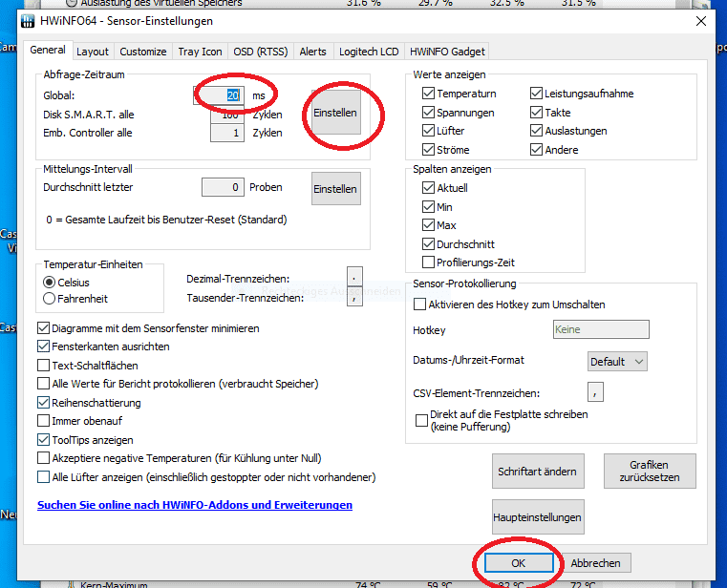Click the Durchschnitt letzter Proben field
The height and width of the screenshot is (588, 727).
click(x=223, y=187)
